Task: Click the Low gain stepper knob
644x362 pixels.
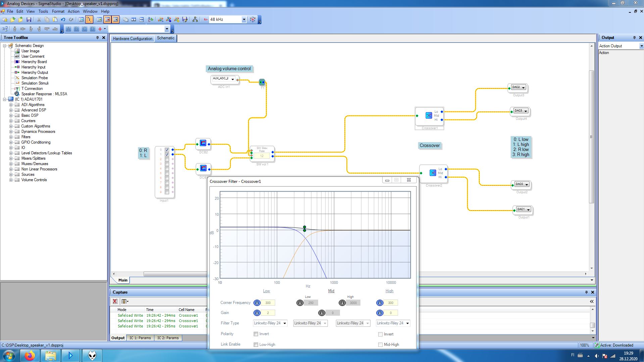Action: coord(257,313)
